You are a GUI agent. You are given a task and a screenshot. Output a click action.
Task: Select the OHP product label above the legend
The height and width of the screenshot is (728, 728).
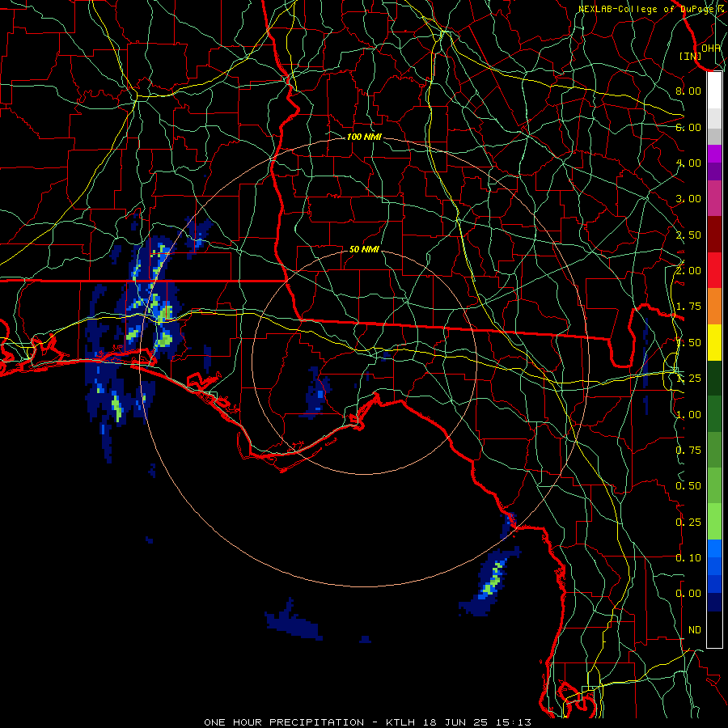tap(711, 49)
